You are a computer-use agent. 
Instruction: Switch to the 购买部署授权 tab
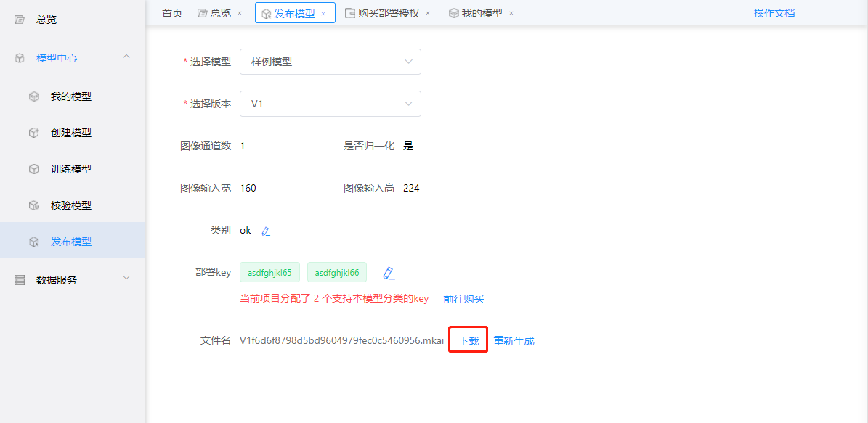point(388,13)
